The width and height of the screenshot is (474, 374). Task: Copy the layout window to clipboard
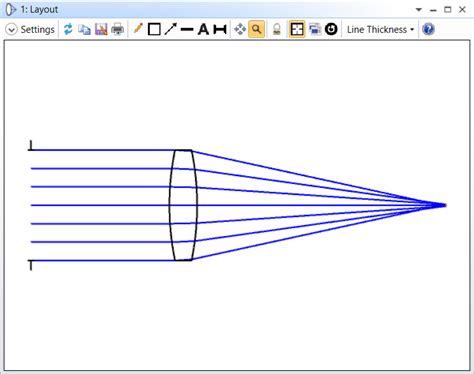84,30
